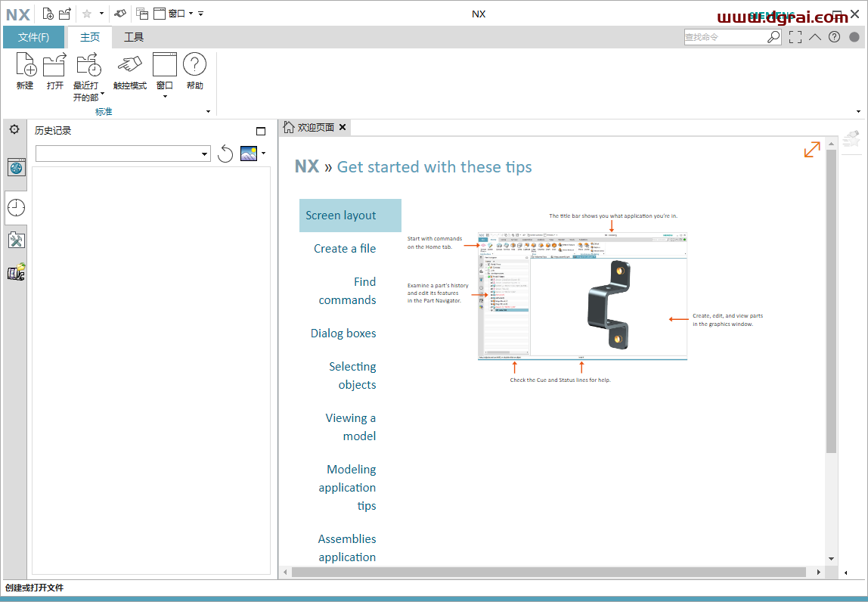Expand the recently opened parts dropdown arrow
868x602 pixels.
pos(102,94)
